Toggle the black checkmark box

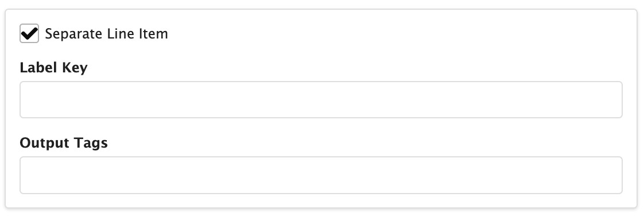click(29, 33)
